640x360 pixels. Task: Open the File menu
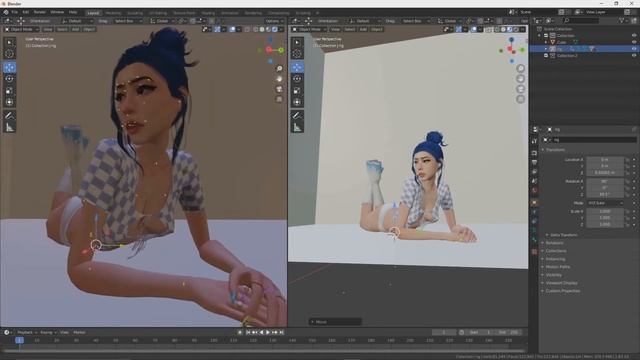pyautogui.click(x=15, y=12)
